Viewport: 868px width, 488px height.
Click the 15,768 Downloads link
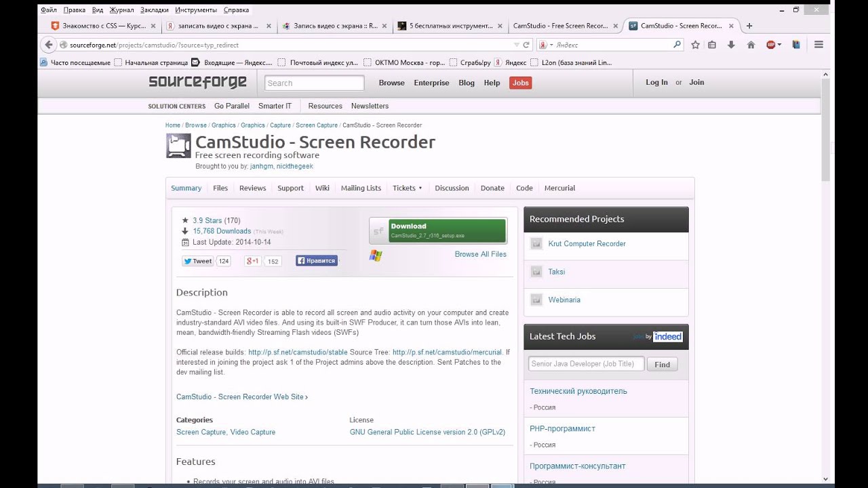tap(222, 231)
